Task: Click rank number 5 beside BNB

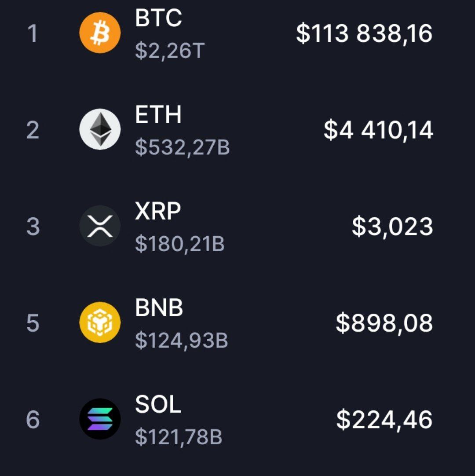Action: (33, 323)
